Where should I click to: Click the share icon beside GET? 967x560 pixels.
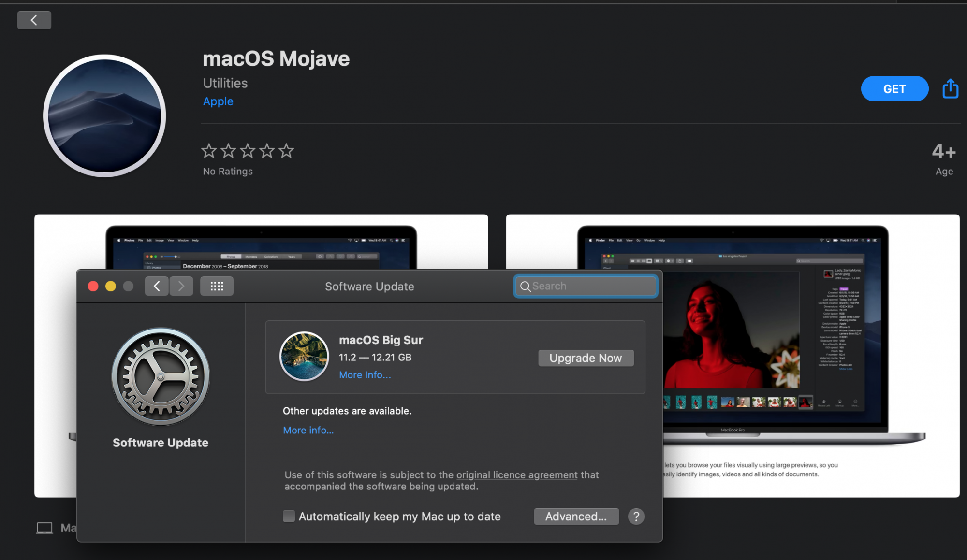coord(950,89)
